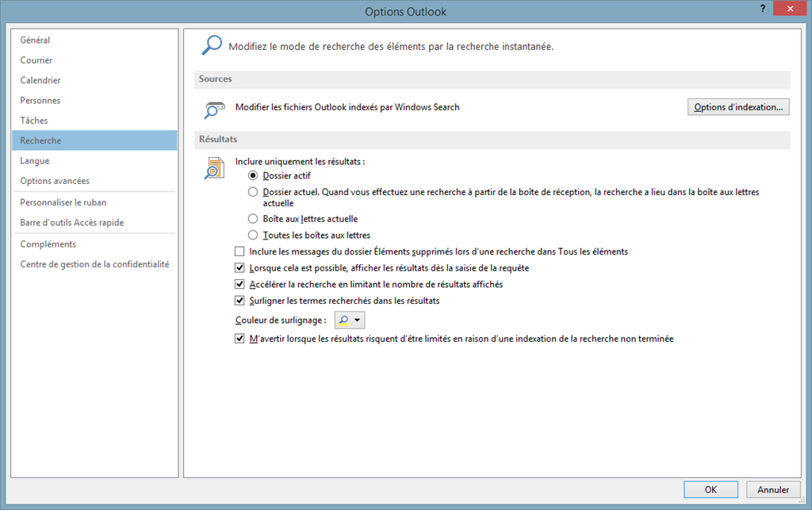Click the Couleur de surlignage label
This screenshot has width=812, height=510.
[281, 320]
